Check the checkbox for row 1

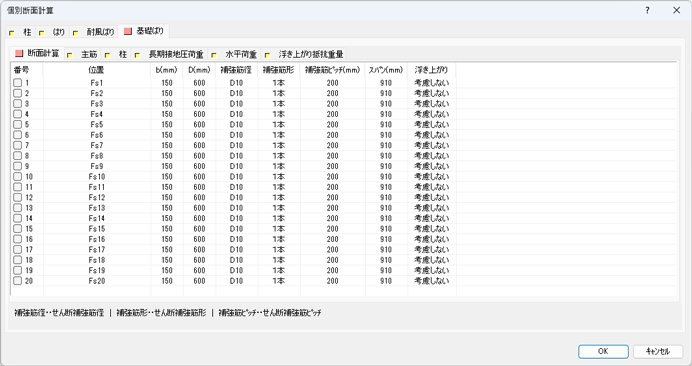click(17, 83)
